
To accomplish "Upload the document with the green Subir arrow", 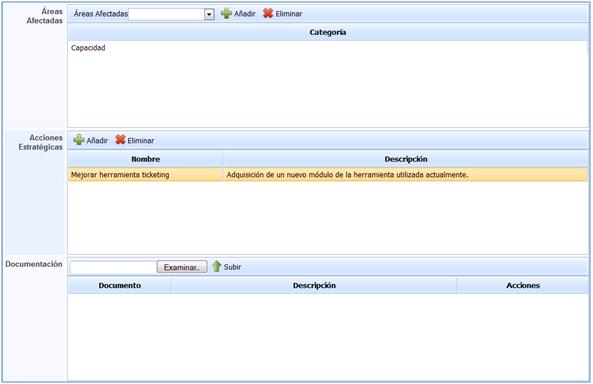I will coord(216,266).
